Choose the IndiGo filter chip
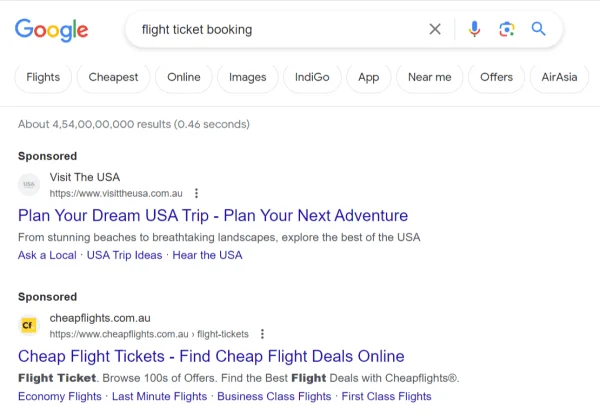This screenshot has height=414, width=600. click(x=312, y=77)
